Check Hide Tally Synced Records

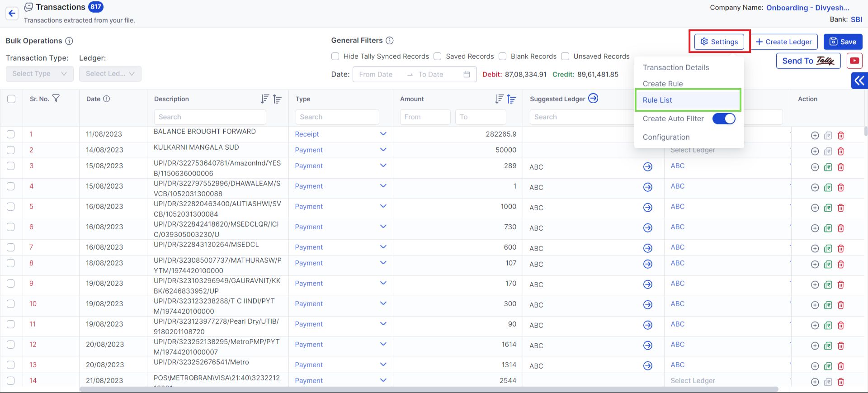pyautogui.click(x=335, y=56)
